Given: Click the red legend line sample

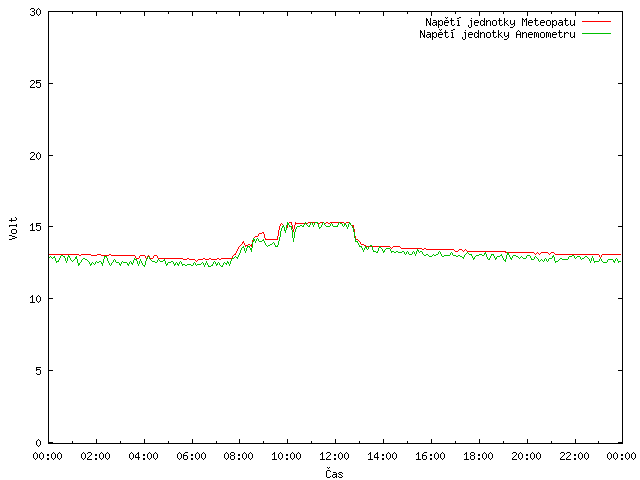Looking at the screenshot, I should [596, 21].
